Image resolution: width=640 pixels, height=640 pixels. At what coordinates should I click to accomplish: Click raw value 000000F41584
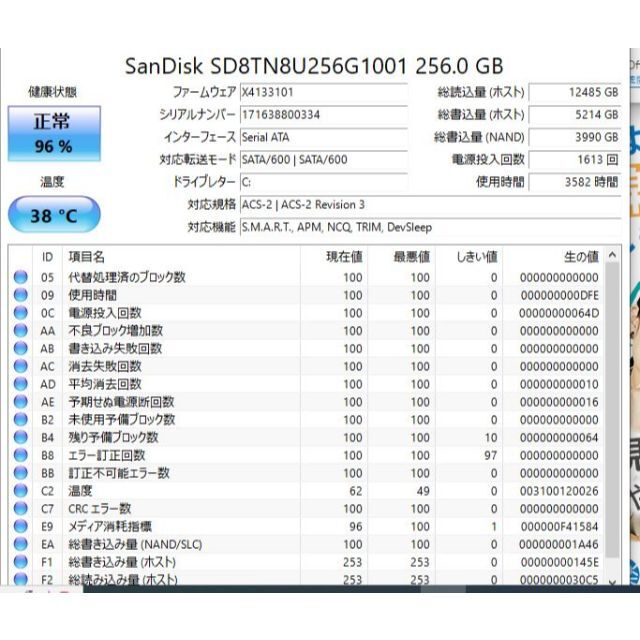click(x=559, y=527)
